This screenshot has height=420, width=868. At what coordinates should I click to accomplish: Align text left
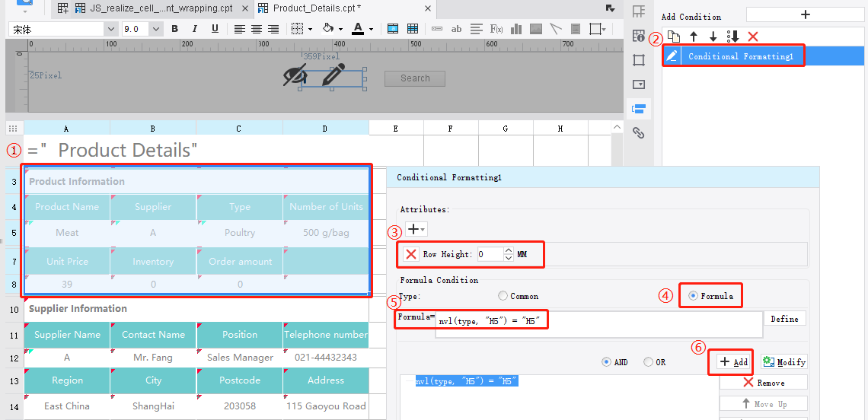tap(239, 29)
